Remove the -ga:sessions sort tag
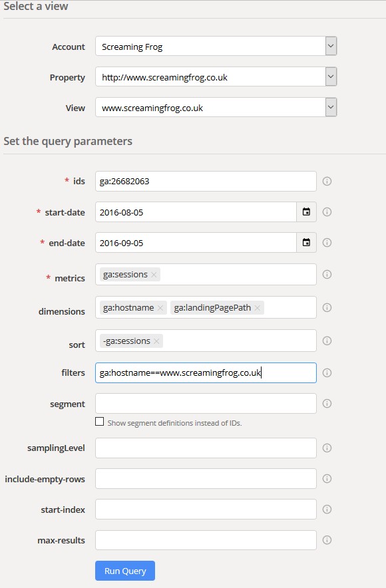Viewport: 386px width, 588px height. [156, 341]
